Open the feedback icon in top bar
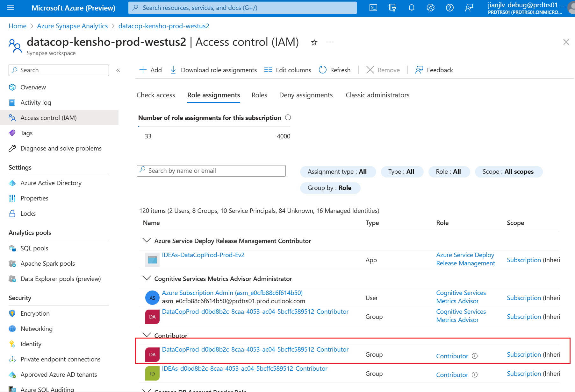Viewport: 575px width, 392px height. click(469, 8)
